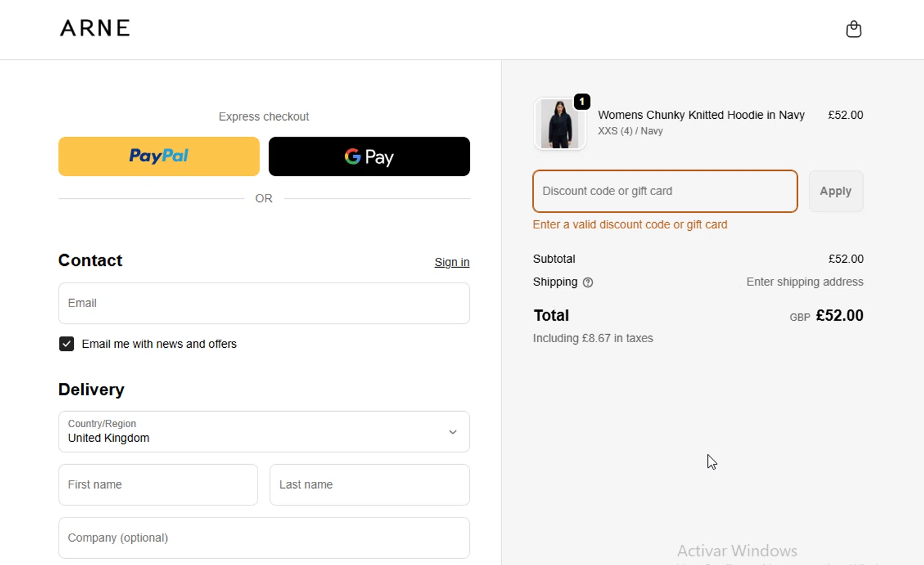Click the First name field
Viewport: 924px width, 565px height.
[158, 485]
